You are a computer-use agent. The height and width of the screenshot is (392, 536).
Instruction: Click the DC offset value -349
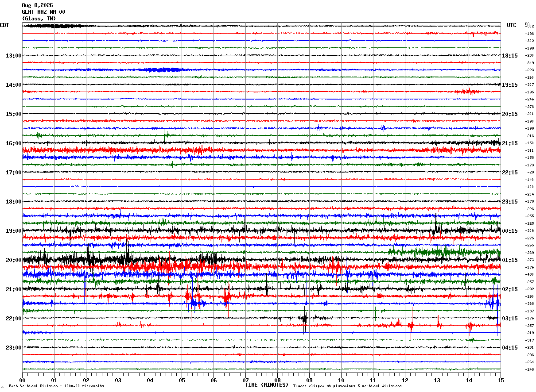coord(529,63)
